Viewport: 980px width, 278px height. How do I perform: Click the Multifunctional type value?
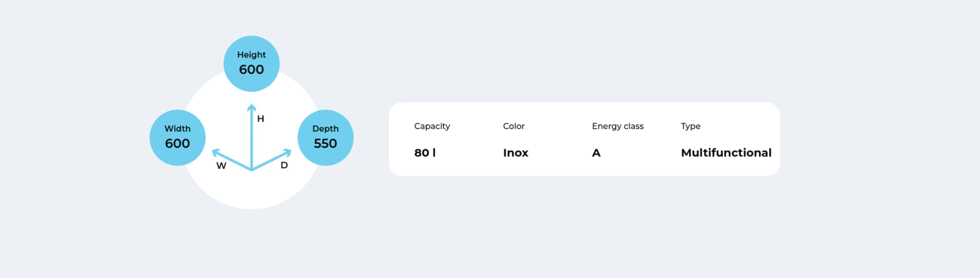click(726, 152)
